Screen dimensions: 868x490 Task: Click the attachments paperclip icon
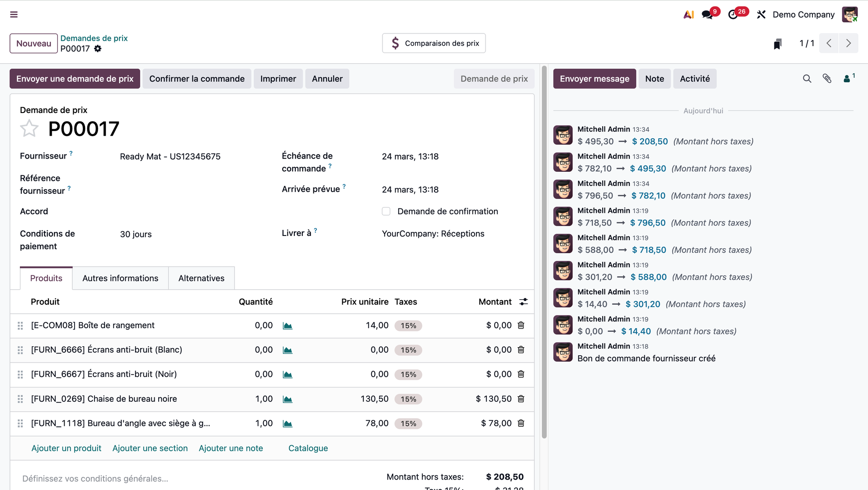(x=827, y=79)
